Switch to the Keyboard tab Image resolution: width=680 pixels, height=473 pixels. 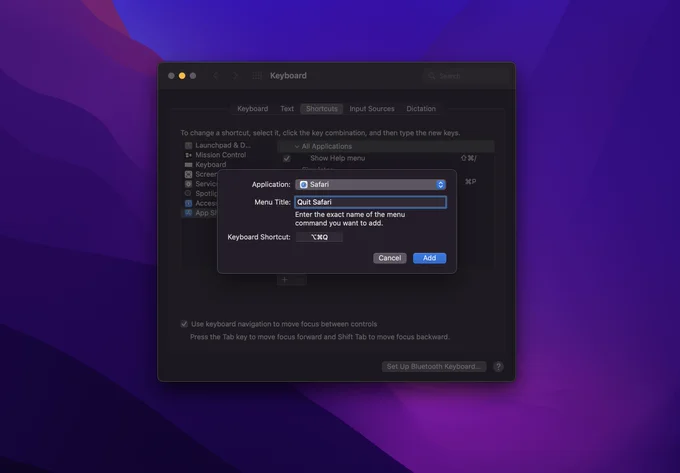click(252, 109)
